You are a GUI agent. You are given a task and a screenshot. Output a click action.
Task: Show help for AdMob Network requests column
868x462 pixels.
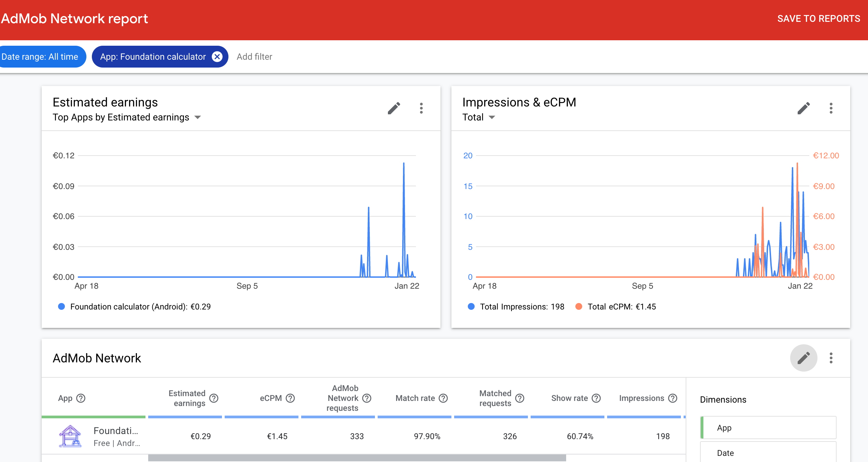pos(367,398)
